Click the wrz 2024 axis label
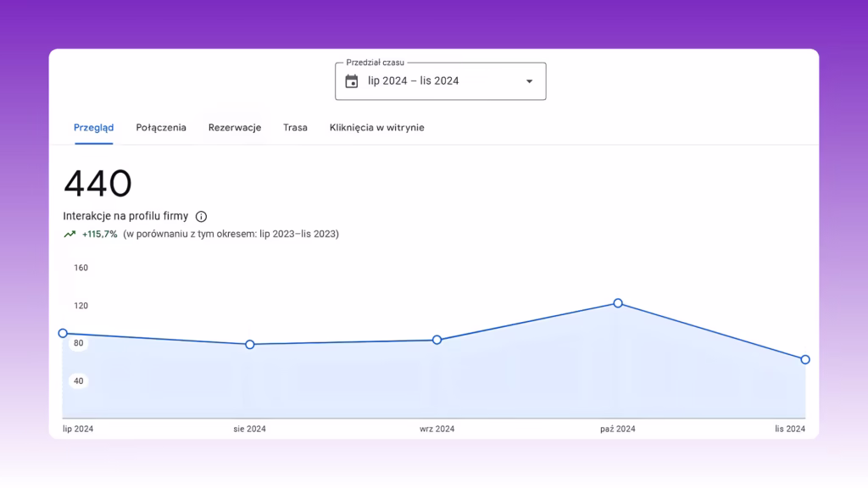The image size is (868, 488). pos(437,429)
